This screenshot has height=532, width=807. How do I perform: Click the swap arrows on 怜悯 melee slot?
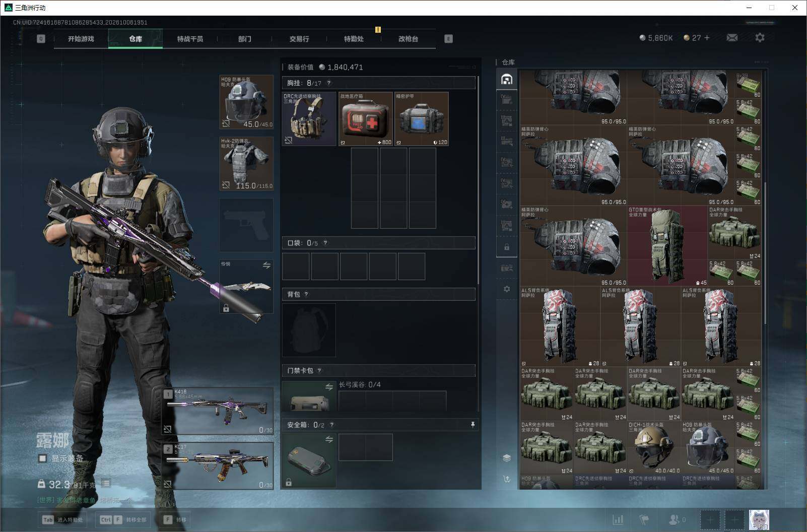[266, 265]
